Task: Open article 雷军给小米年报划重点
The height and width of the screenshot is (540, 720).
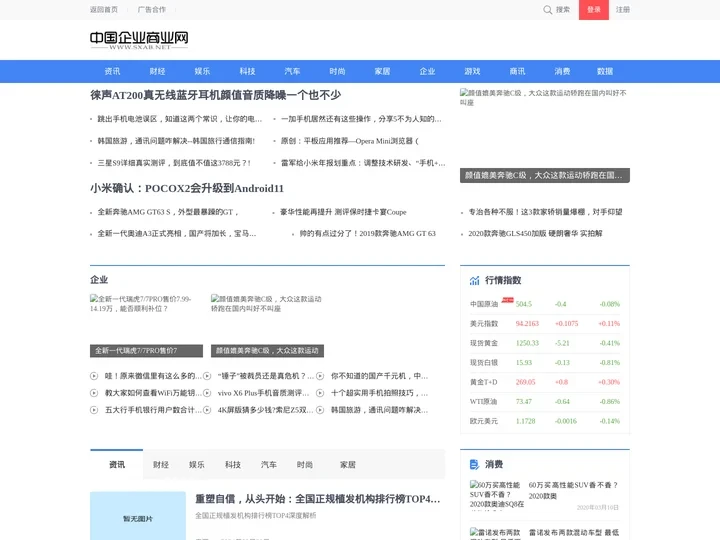Action: (x=363, y=163)
